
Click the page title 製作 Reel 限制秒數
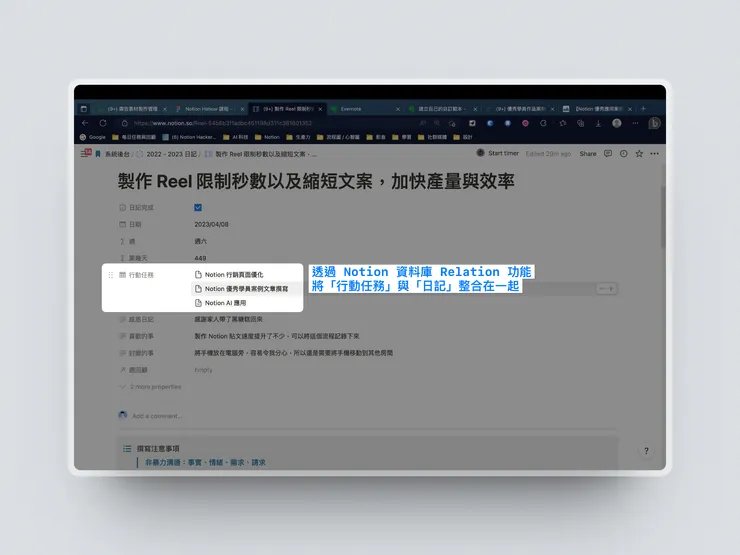[316, 181]
